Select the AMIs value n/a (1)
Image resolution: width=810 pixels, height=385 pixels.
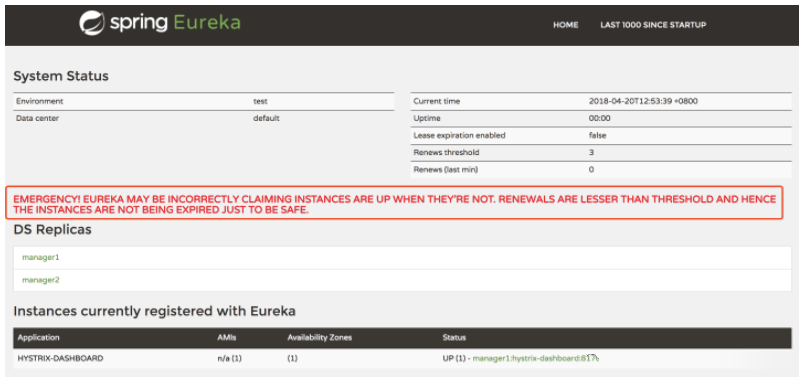(229, 358)
